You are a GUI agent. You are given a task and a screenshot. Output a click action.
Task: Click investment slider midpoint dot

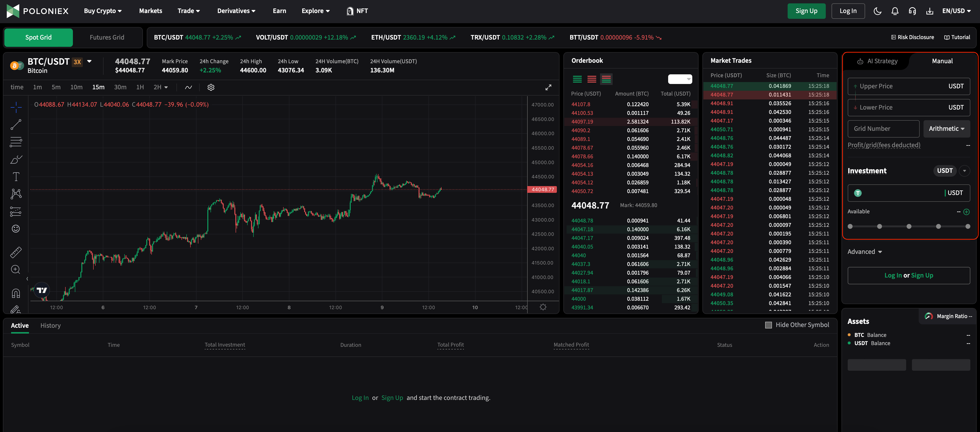coord(909,227)
